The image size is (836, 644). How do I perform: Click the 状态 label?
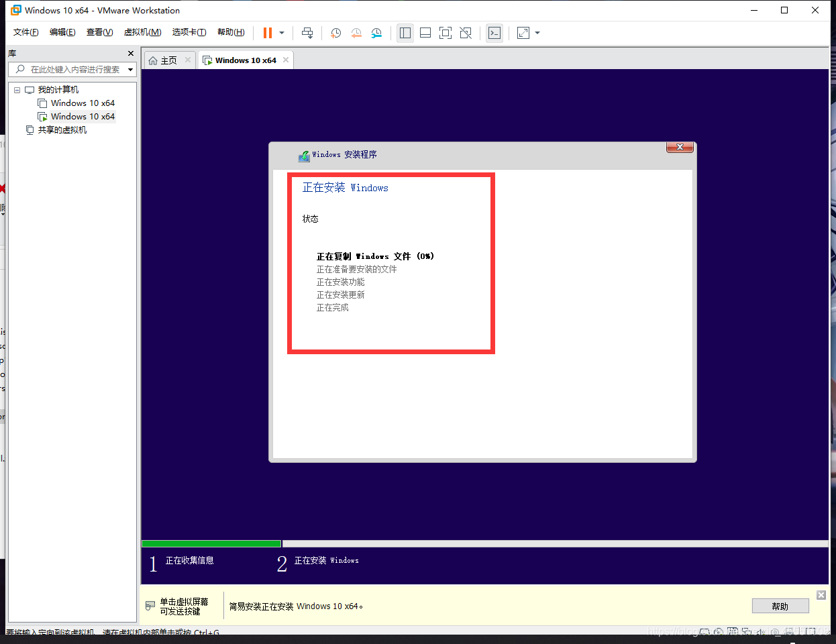[311, 219]
